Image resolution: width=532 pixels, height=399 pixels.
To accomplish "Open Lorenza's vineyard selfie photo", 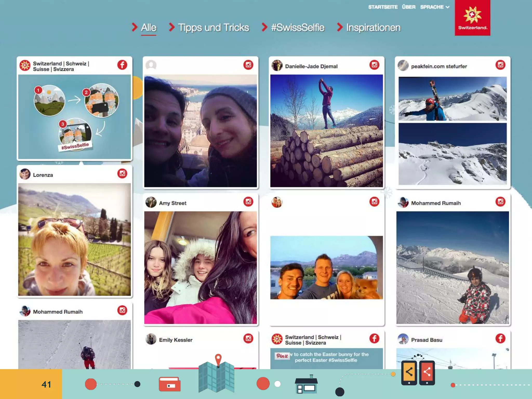I will 75,240.
